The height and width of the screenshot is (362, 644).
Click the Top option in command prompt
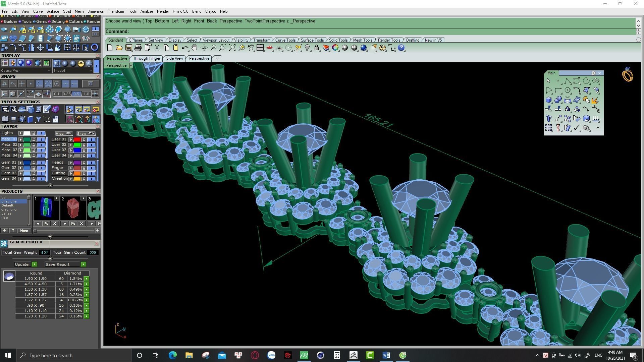[x=149, y=21]
